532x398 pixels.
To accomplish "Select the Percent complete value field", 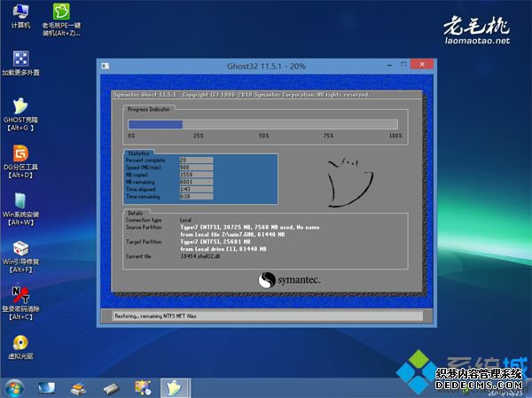I will click(195, 160).
